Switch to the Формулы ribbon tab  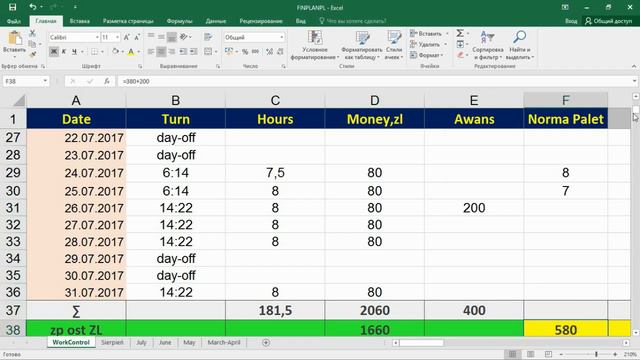[179, 21]
